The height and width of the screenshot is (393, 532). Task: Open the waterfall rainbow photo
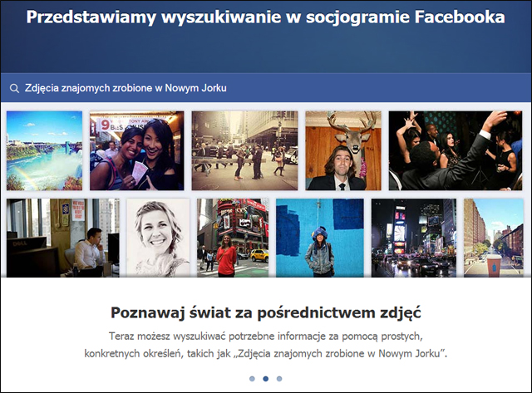(44, 150)
